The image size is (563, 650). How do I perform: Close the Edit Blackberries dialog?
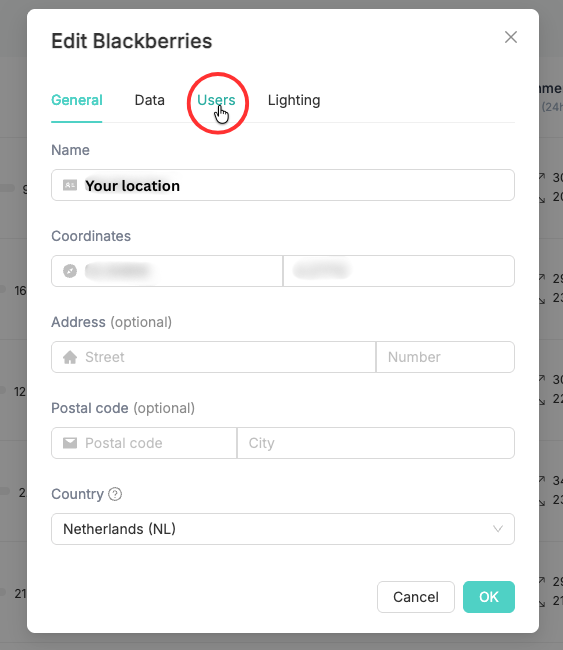coord(511,37)
